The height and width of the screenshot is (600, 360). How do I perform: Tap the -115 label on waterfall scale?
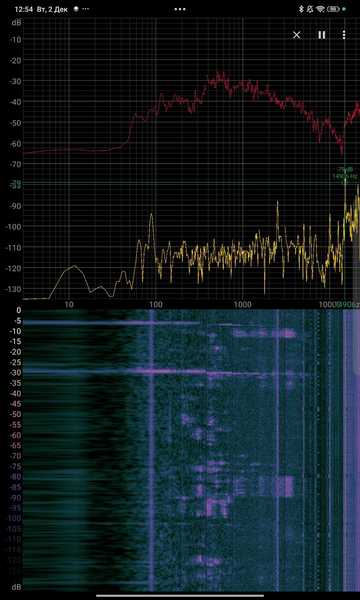pos(14,549)
